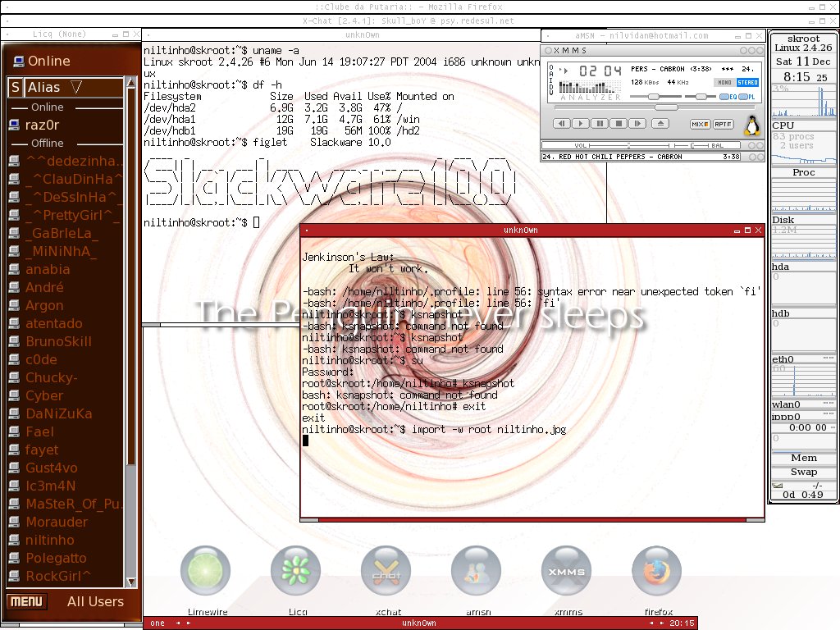Image resolution: width=840 pixels, height=630 pixels.
Task: Launch xchat from the desktop dock
Action: point(386,571)
